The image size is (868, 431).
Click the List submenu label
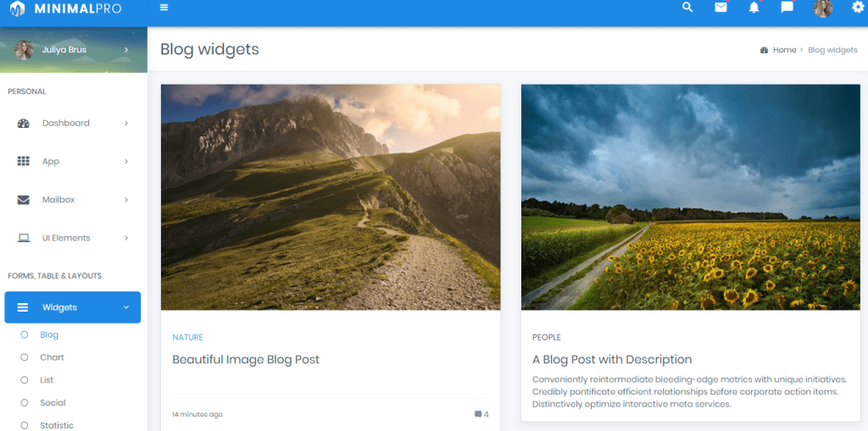(x=47, y=380)
